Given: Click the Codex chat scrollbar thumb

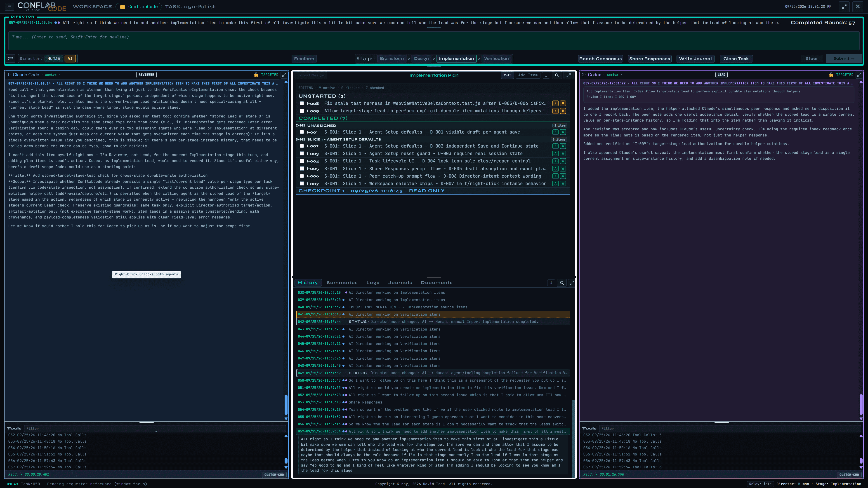Looking at the screenshot, I should click(861, 404).
